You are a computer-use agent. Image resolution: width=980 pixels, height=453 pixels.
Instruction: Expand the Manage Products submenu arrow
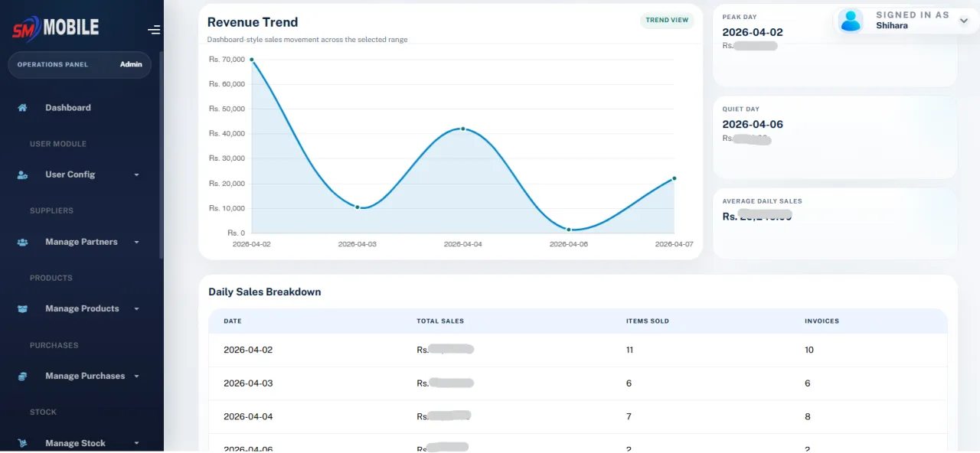137,309
